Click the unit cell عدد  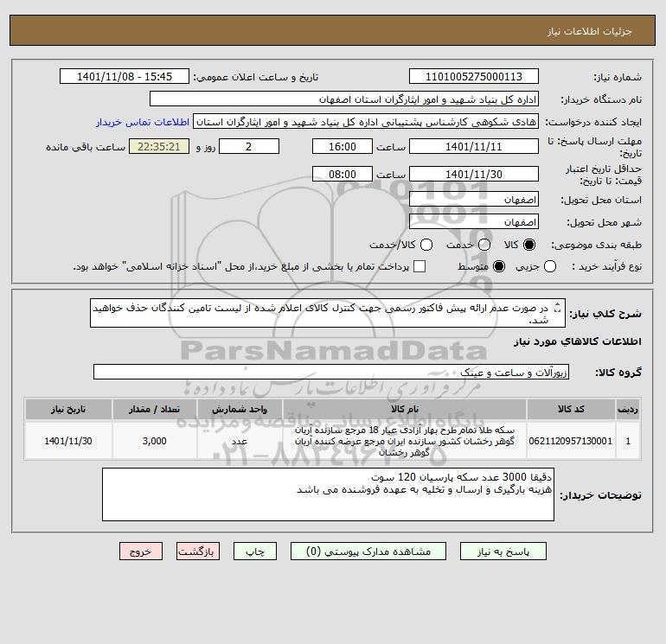coord(240,441)
